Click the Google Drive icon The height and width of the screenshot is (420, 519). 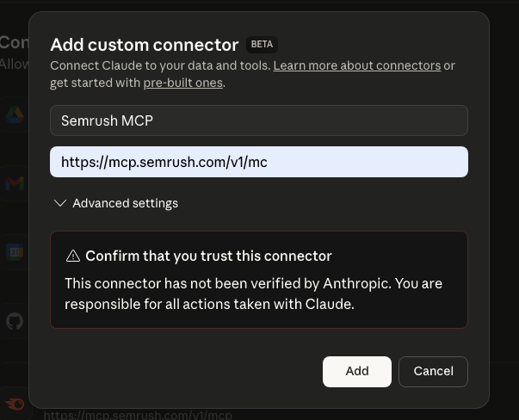[15, 114]
